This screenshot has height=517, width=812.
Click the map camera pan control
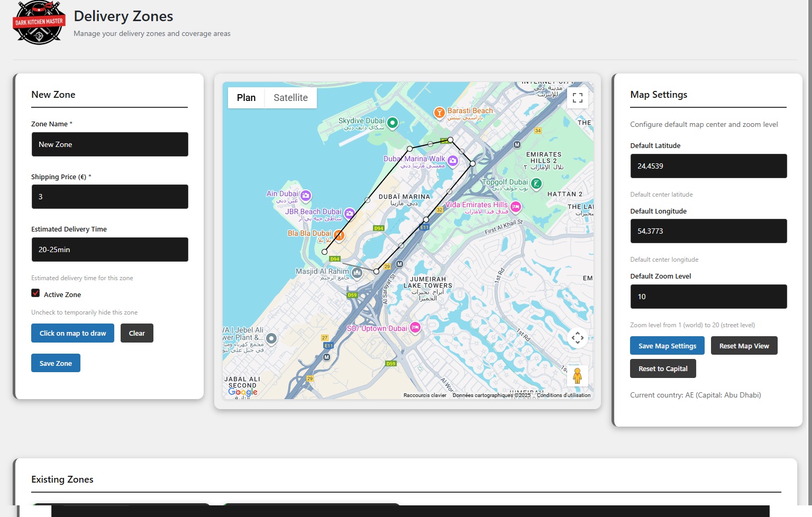(578, 337)
